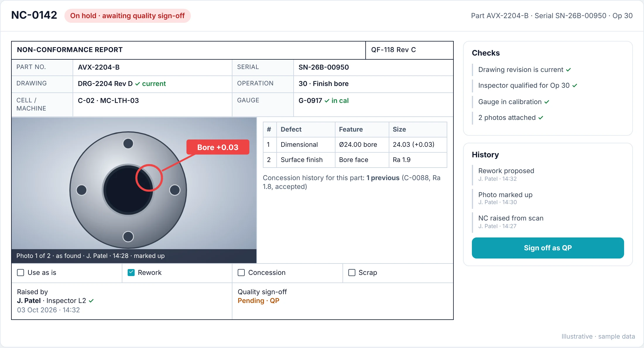Check the Scrap disposition box
The height and width of the screenshot is (348, 644).
(352, 273)
